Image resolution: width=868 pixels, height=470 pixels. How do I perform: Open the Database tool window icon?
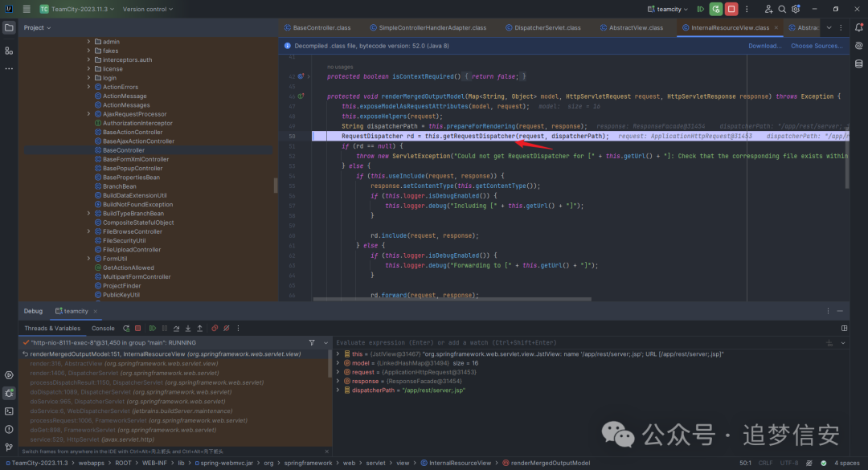pos(858,64)
